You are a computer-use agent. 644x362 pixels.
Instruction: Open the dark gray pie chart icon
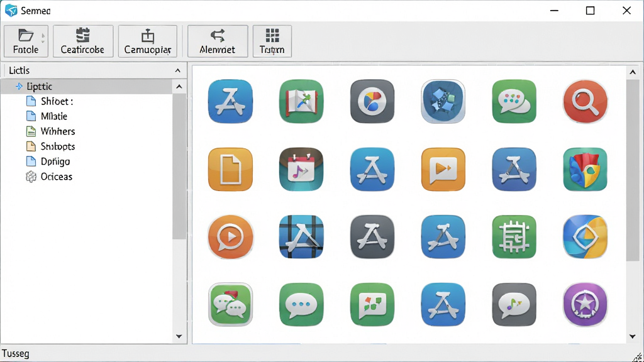coord(372,101)
